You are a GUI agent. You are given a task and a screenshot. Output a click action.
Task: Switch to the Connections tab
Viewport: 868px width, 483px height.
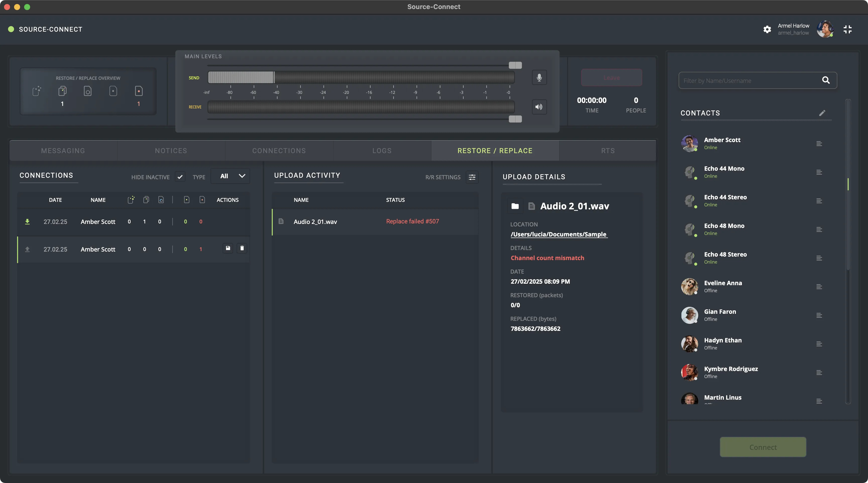click(x=279, y=151)
